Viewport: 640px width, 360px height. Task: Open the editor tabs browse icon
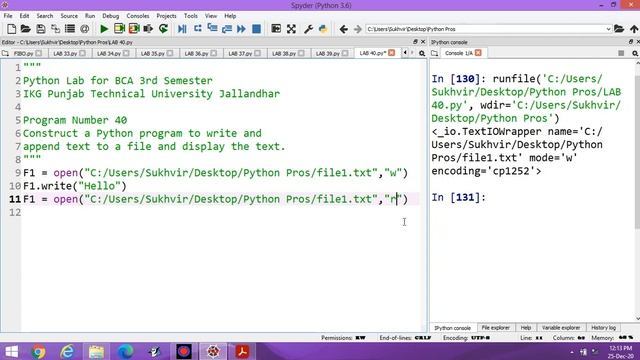coord(5,53)
